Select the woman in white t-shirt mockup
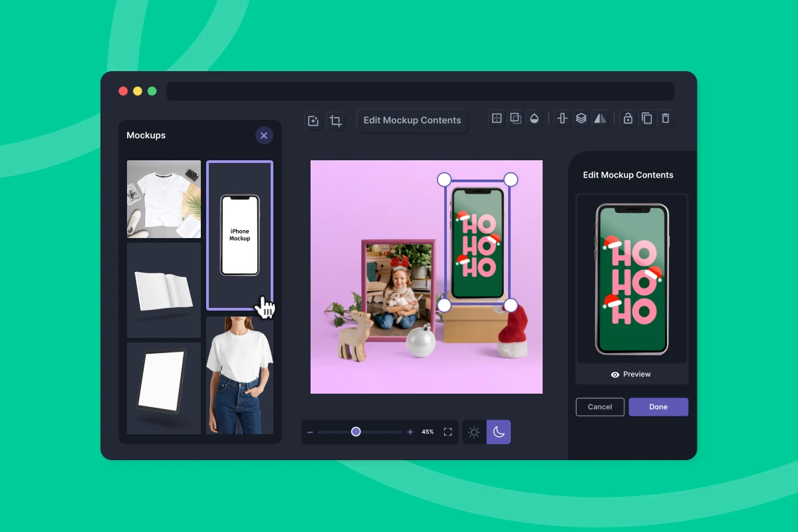The height and width of the screenshot is (532, 798). tap(239, 375)
